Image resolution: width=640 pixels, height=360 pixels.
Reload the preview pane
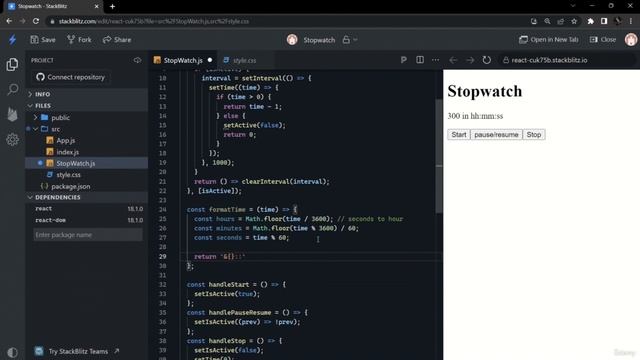pos(487,60)
